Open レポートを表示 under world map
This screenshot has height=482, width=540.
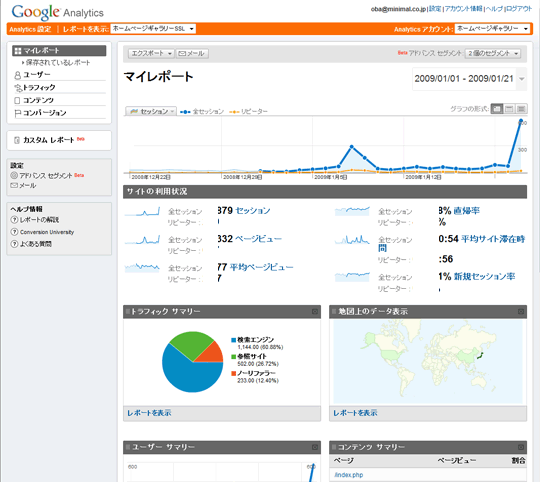point(355,413)
